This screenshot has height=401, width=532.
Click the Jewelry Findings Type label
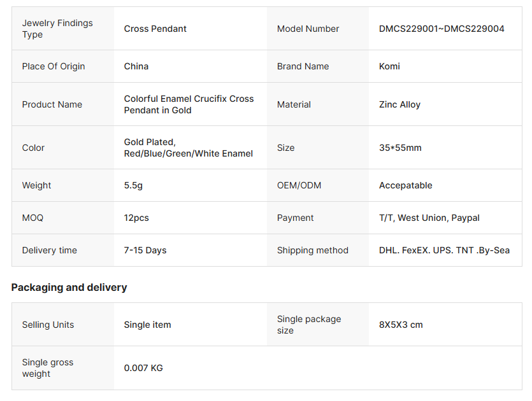(57, 29)
